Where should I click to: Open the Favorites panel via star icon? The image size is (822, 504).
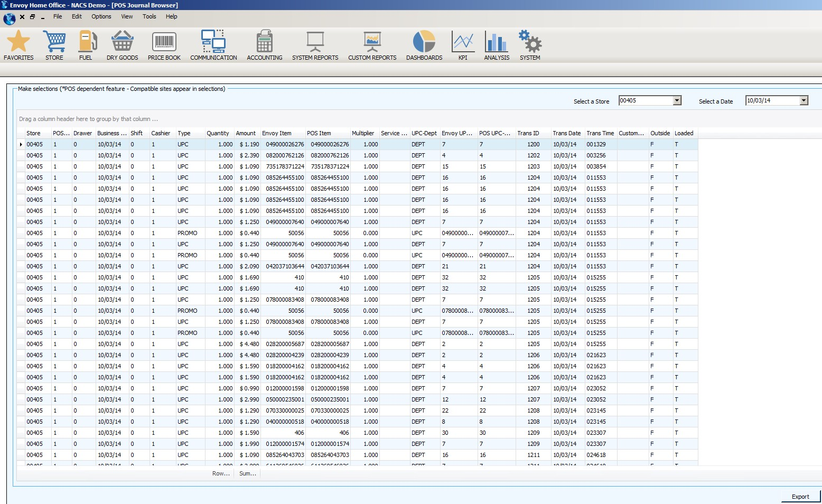[x=18, y=44]
